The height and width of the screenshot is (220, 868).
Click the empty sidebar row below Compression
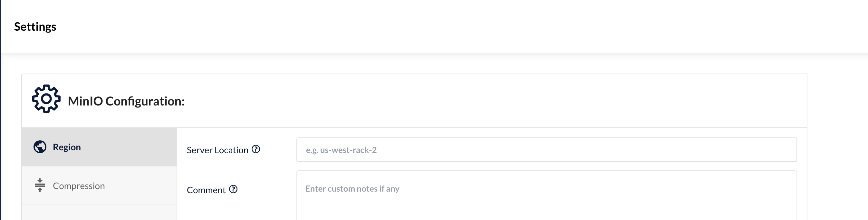coord(99,213)
